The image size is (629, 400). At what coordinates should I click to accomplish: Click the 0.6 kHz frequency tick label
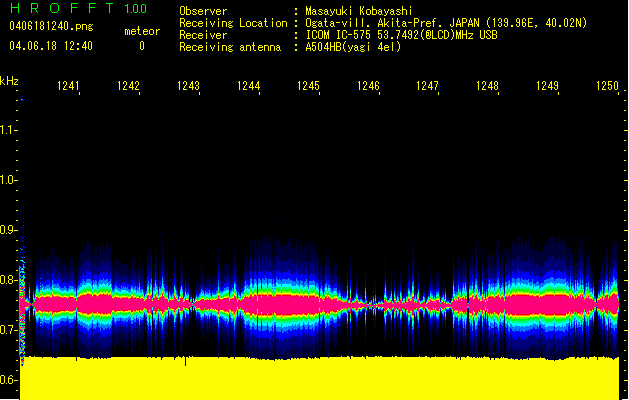pos(9,380)
